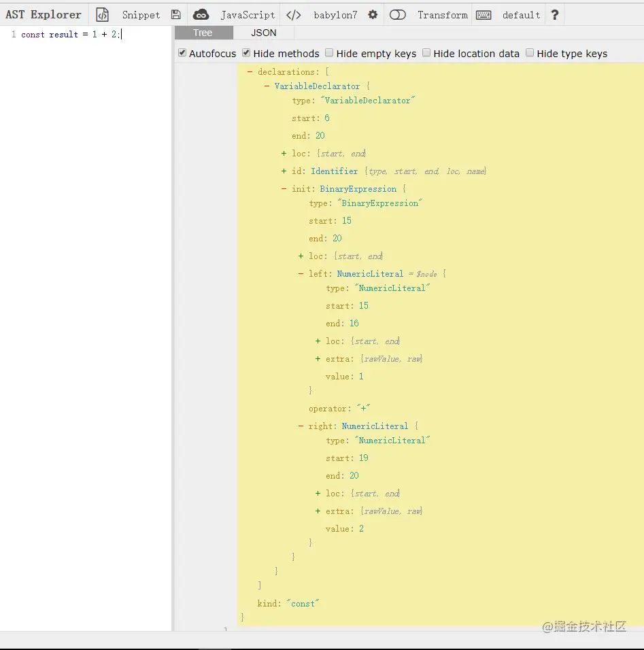The height and width of the screenshot is (650, 644).
Task: Enable Hide location data checkbox
Action: coord(426,52)
